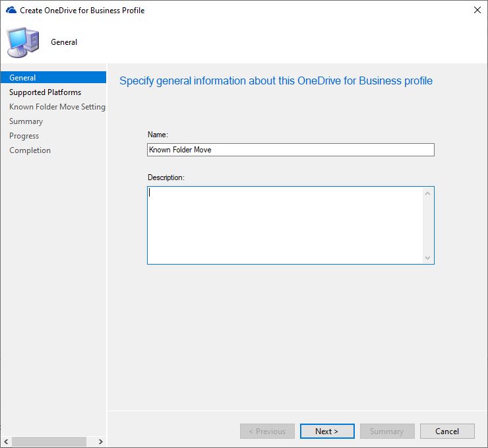Select the Progress step in the sidebar
Image resolution: width=488 pixels, height=448 pixels.
pyautogui.click(x=24, y=136)
